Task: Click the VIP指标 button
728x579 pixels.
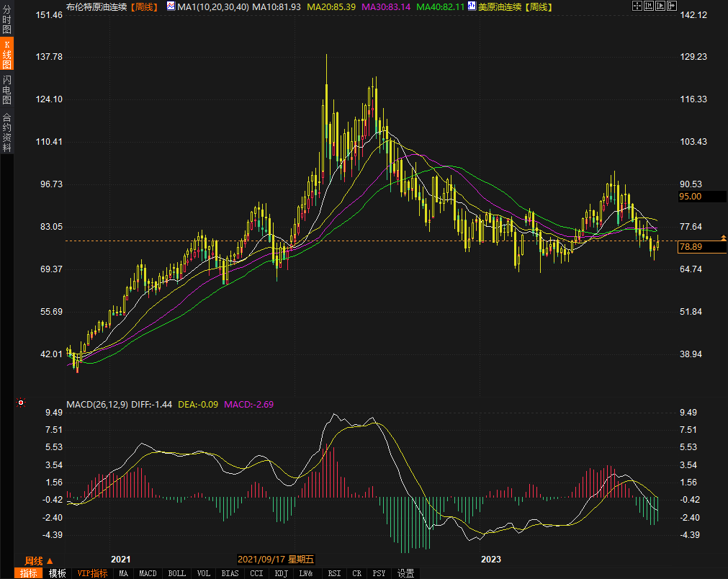Action: coord(93,573)
